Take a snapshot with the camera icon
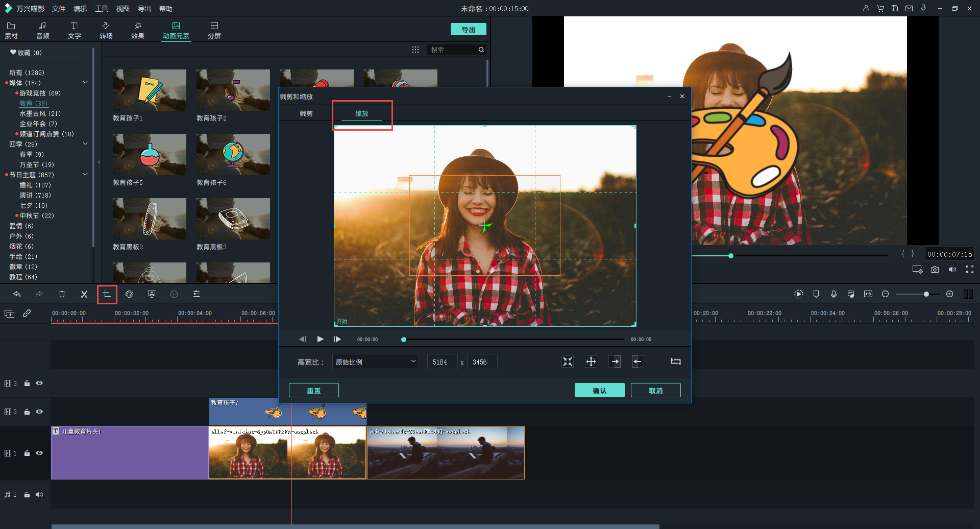This screenshot has height=529, width=980. pyautogui.click(x=935, y=270)
